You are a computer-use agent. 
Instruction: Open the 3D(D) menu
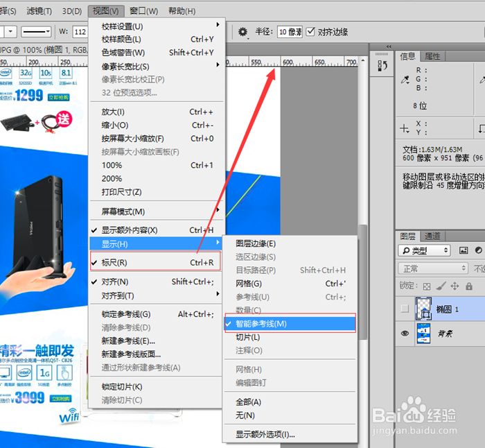[72, 11]
